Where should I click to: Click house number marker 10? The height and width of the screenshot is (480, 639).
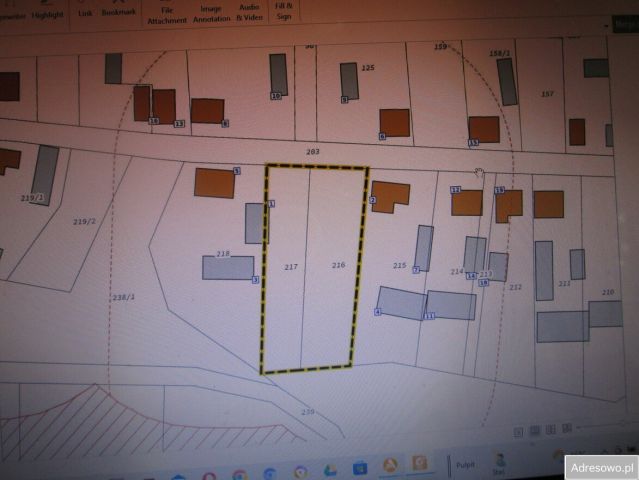click(276, 96)
